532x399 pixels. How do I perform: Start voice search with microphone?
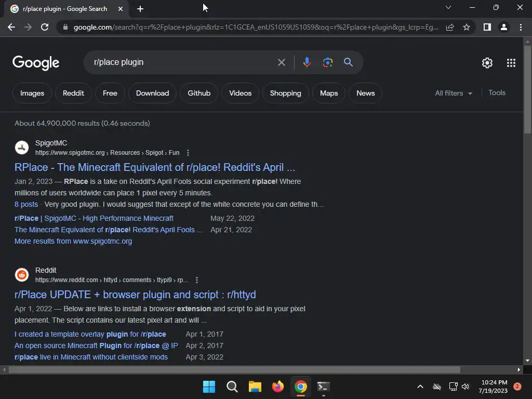[307, 62]
